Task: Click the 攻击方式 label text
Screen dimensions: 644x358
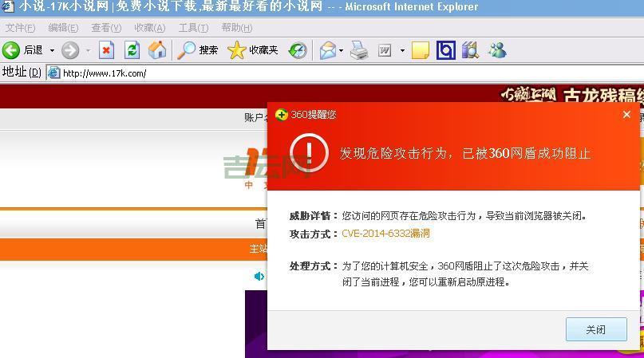Action: (313, 234)
